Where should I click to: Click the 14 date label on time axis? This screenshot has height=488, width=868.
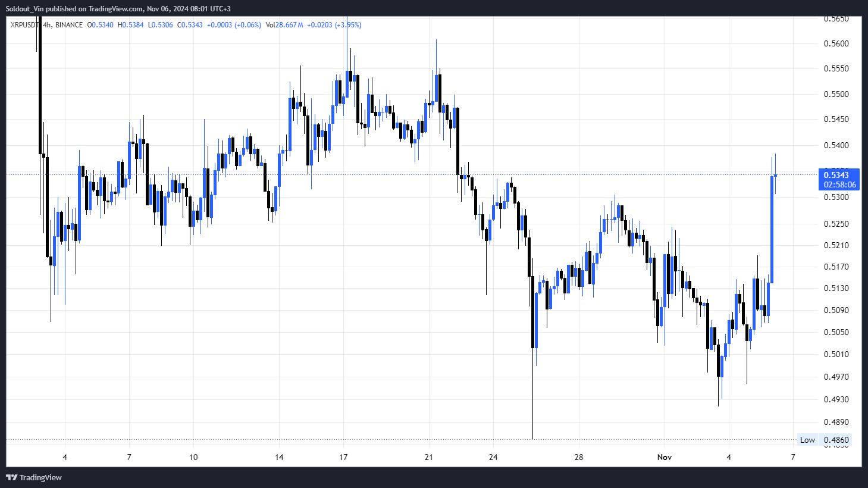click(279, 457)
